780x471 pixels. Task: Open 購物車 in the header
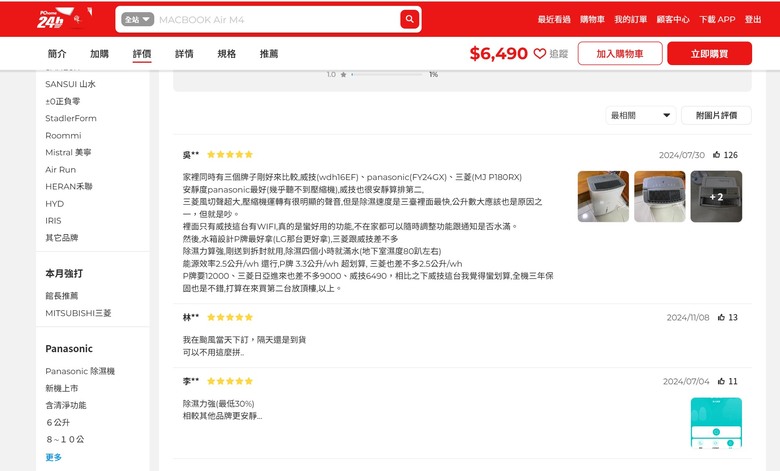(x=592, y=19)
